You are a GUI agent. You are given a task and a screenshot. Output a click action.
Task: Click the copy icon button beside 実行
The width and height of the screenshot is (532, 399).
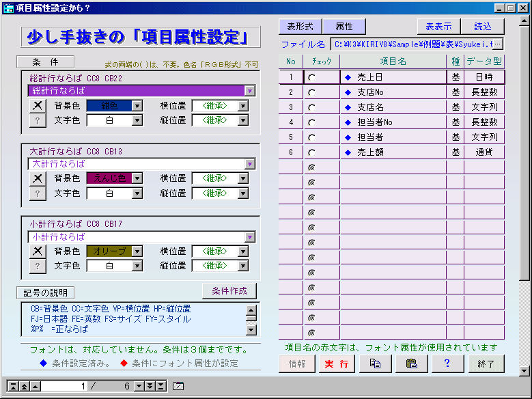pos(374,363)
